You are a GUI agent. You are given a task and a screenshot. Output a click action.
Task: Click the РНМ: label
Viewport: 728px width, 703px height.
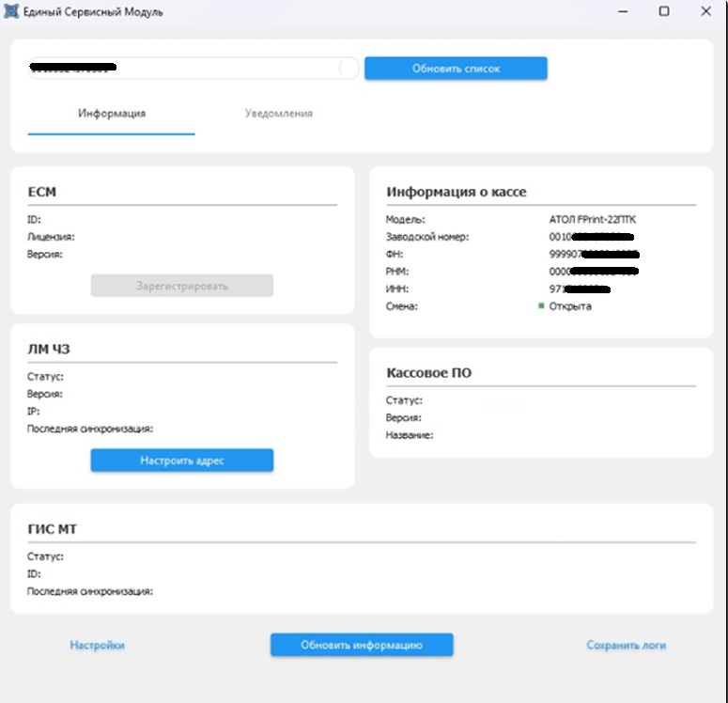point(397,272)
